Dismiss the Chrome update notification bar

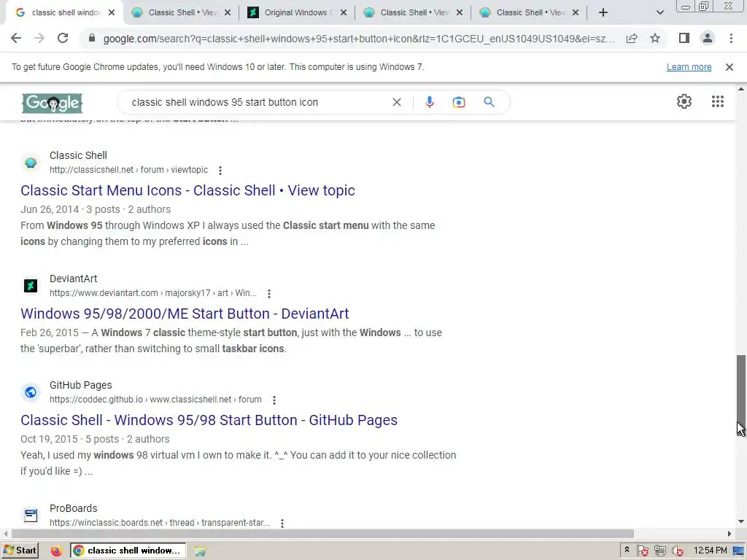(729, 67)
